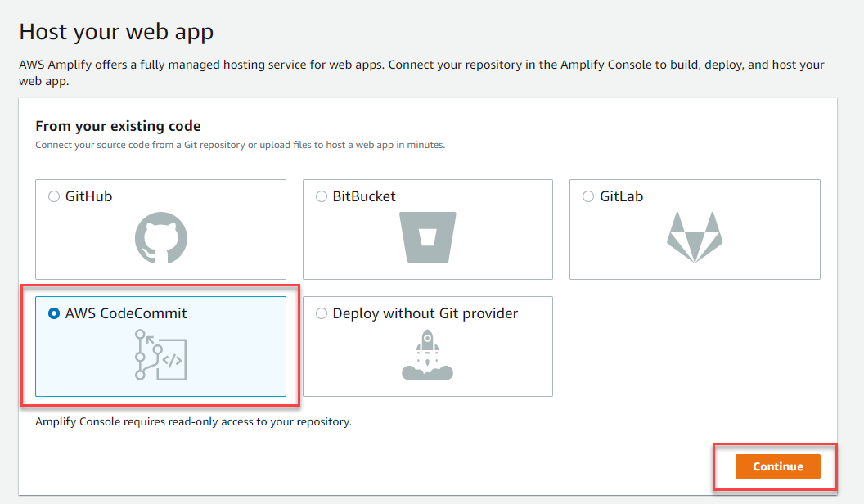
Task: Click the Deploy without Git provider label
Action: pyautogui.click(x=425, y=313)
